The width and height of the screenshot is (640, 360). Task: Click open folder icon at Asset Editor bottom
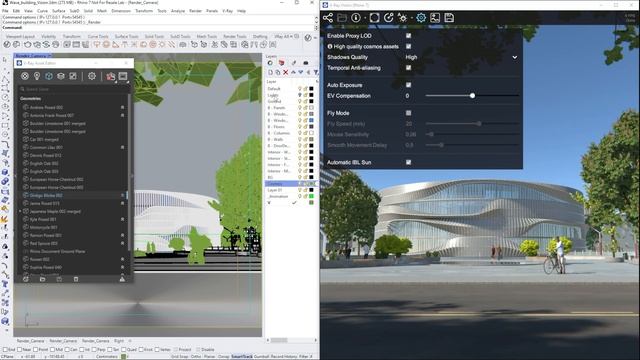click(x=42, y=279)
